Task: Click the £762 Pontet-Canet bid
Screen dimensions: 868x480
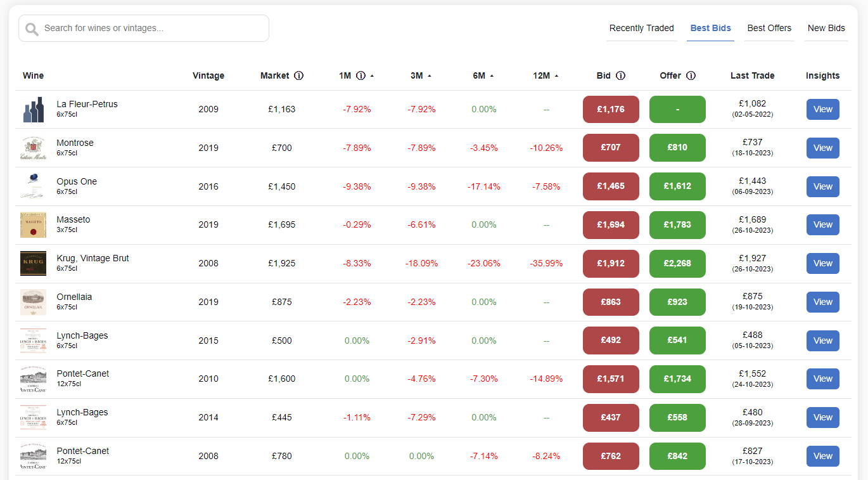Action: (611, 456)
